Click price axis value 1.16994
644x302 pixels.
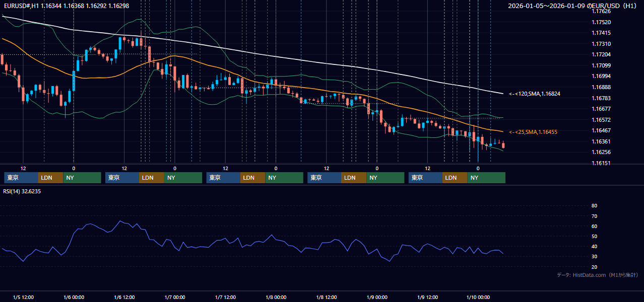601,76
